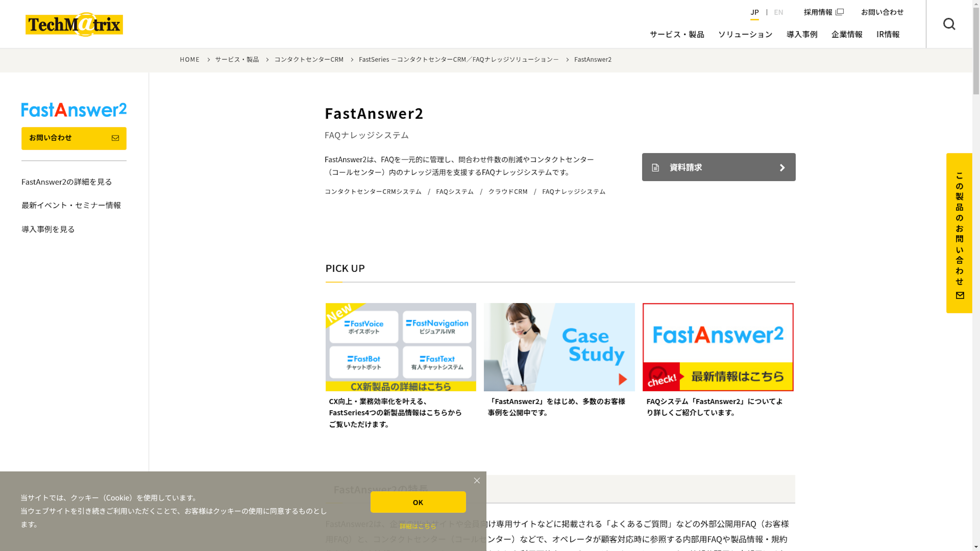The height and width of the screenshot is (551, 980).
Task: Click envelope icon on the yellow side tab
Action: [x=960, y=295]
